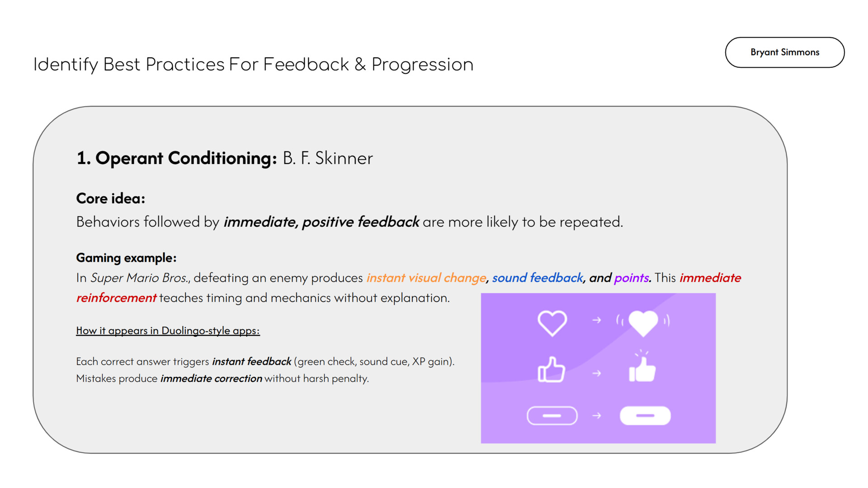
Task: Click the "Core idea:" label
Action: point(111,198)
